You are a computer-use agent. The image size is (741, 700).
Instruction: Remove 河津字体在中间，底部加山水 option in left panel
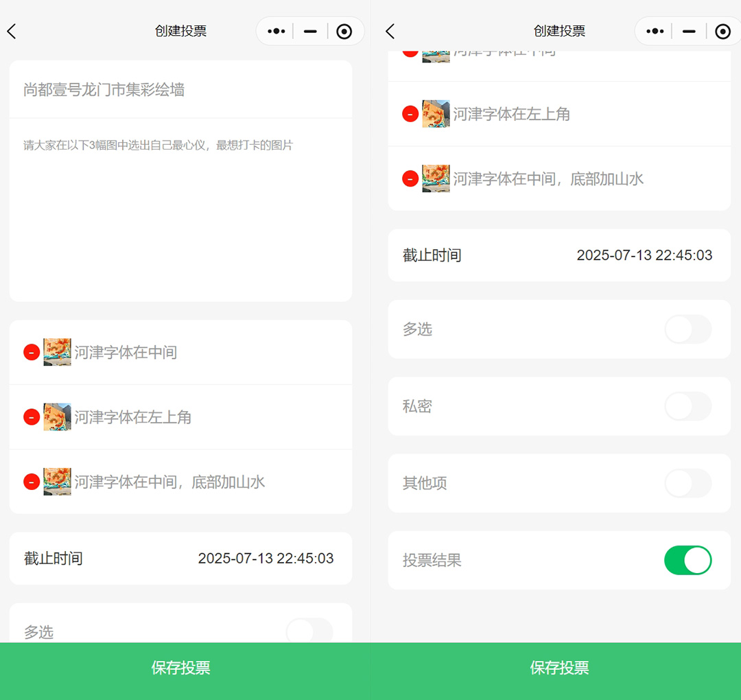pos(32,482)
